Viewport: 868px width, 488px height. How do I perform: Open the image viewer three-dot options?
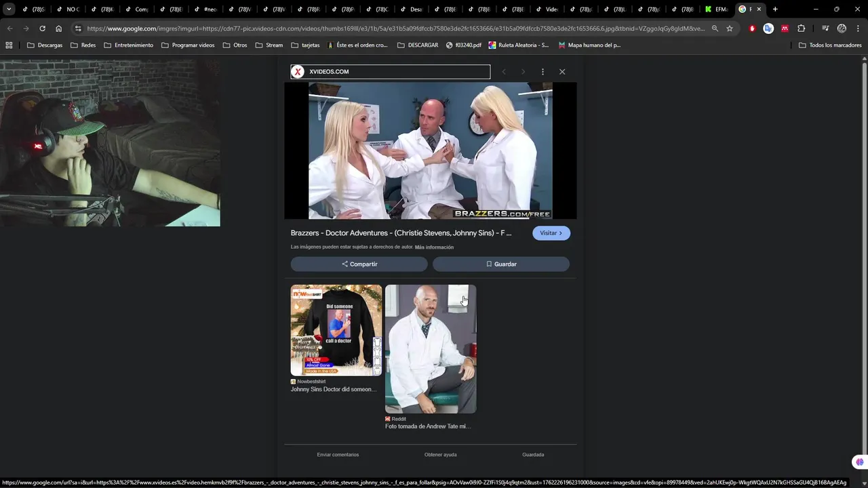[542, 72]
